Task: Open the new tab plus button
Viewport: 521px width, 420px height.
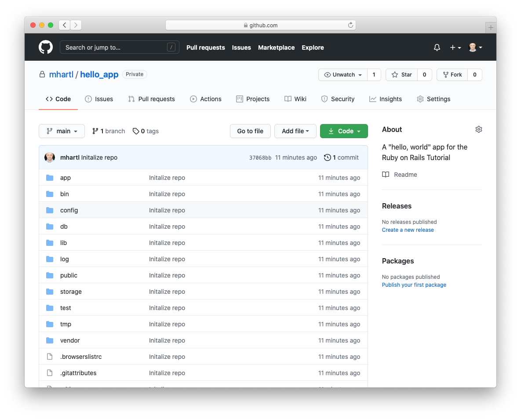Action: pyautogui.click(x=491, y=27)
